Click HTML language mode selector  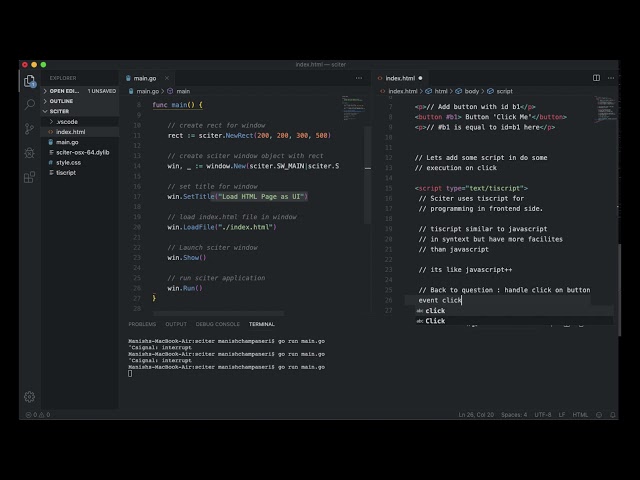click(580, 415)
